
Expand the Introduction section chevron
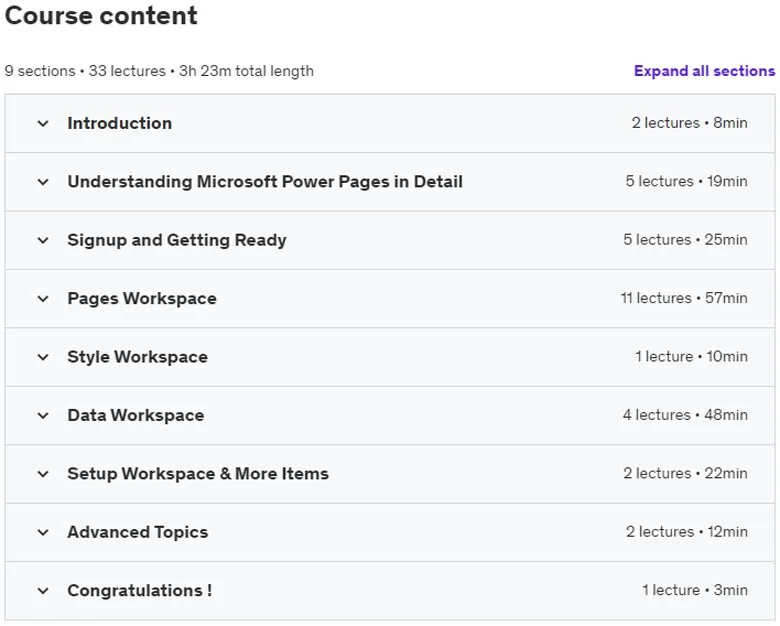(43, 123)
